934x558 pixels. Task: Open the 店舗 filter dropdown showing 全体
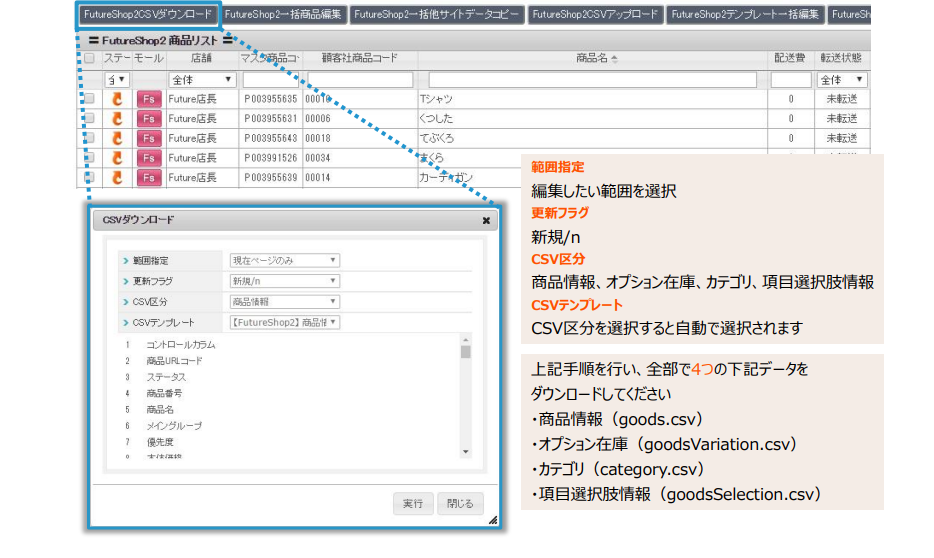click(x=203, y=79)
